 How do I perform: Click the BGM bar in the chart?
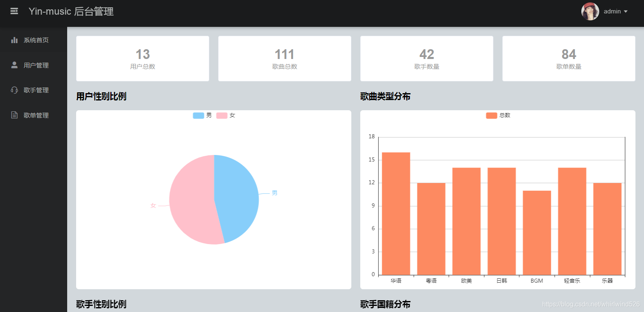[537, 233]
